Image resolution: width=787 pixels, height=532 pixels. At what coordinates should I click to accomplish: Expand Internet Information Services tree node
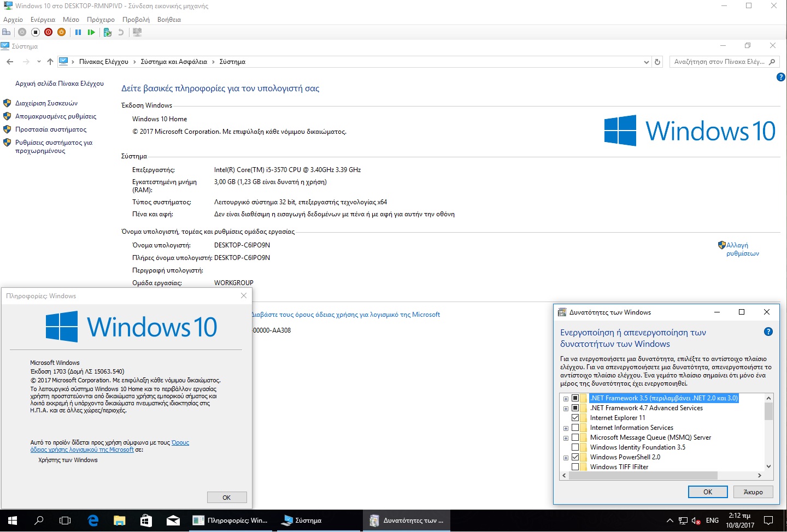tap(566, 428)
